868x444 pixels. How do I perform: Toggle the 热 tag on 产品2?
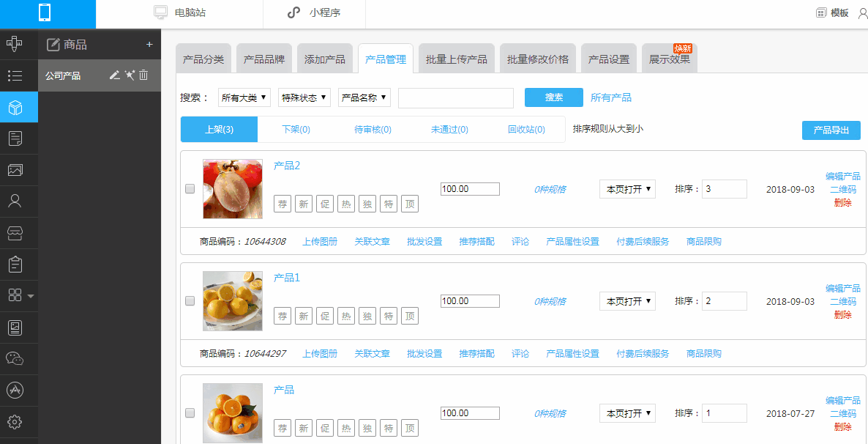[x=346, y=204]
